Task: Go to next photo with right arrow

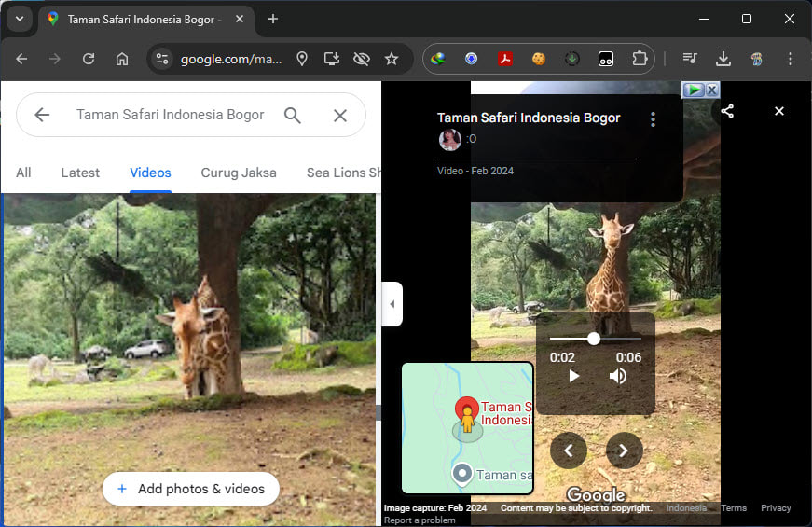Action: click(624, 451)
